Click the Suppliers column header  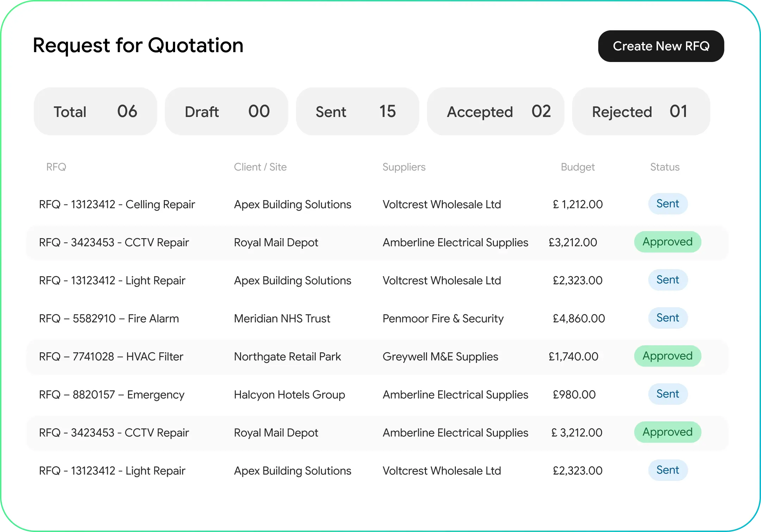[x=404, y=167]
